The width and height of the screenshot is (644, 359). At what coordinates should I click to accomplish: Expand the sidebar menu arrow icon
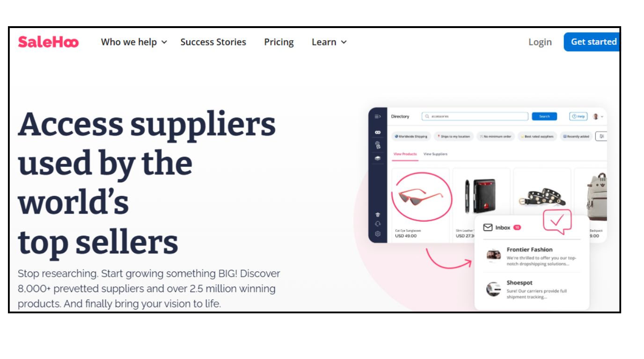(378, 116)
